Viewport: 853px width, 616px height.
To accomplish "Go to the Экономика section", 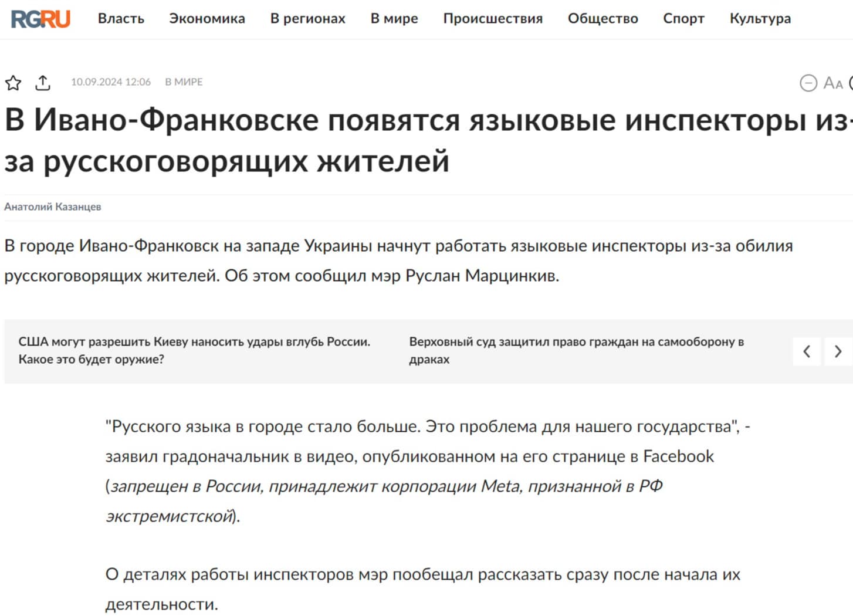I will tap(207, 19).
